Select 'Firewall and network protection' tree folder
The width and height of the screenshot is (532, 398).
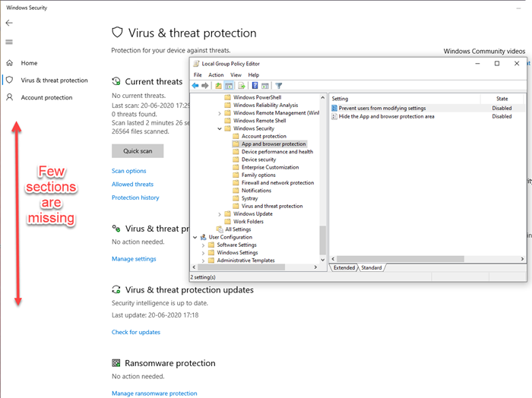tap(277, 183)
